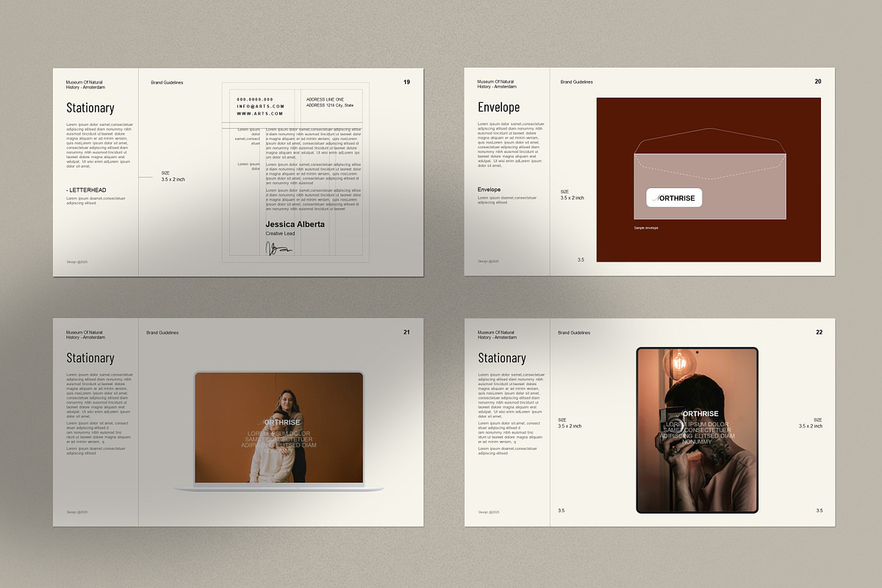Click Museum Of Natural History title on slide 19
This screenshot has height=588, width=882.
click(85, 85)
